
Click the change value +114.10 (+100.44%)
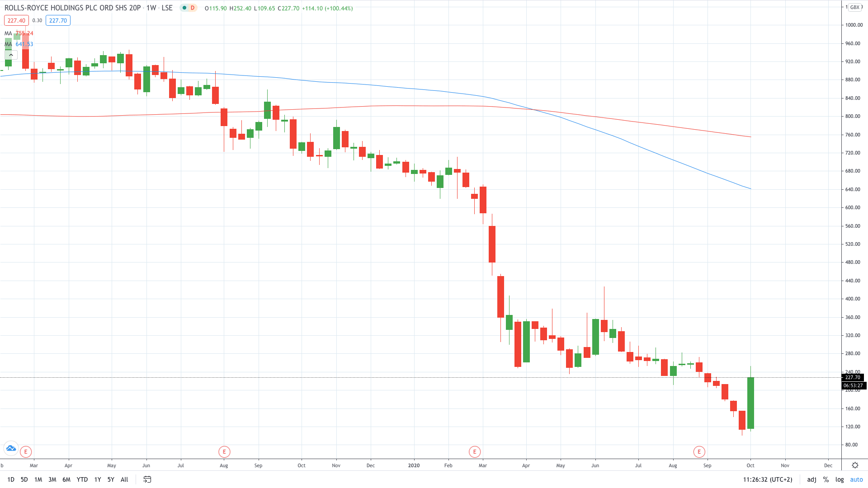tap(327, 8)
